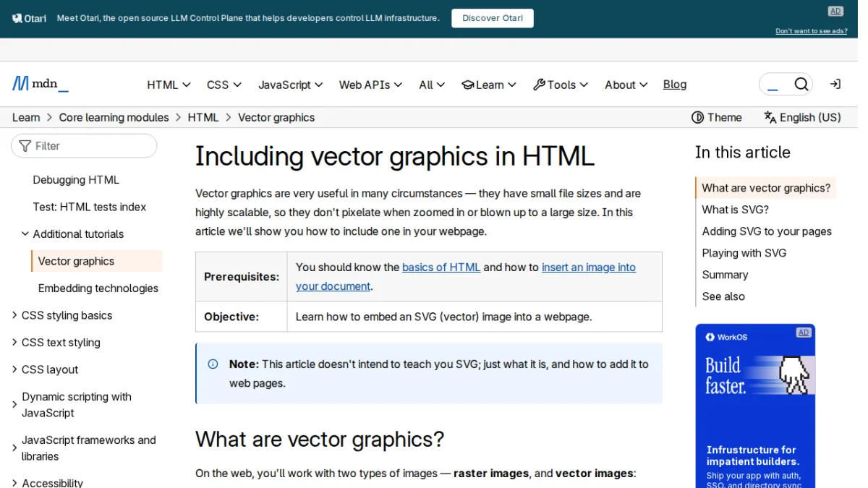The image size is (868, 488).
Task: Follow the "basics of HTML" link
Action: coord(441,267)
